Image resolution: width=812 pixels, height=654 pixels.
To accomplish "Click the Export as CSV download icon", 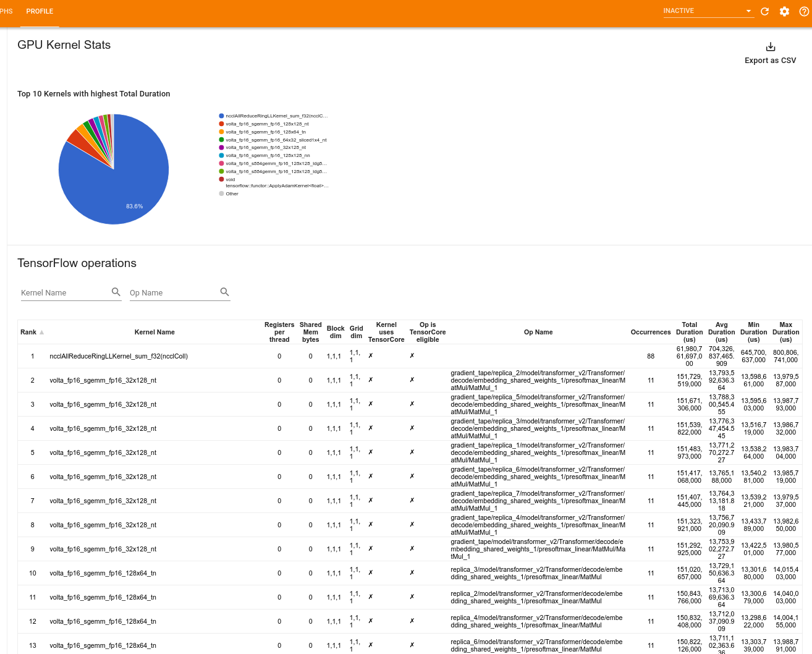I will (x=770, y=47).
